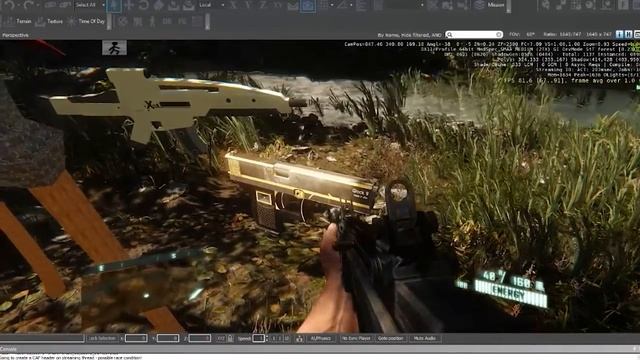Screen dimensions: 640x360
Task: Click the Mute Audio button
Action: click(424, 338)
